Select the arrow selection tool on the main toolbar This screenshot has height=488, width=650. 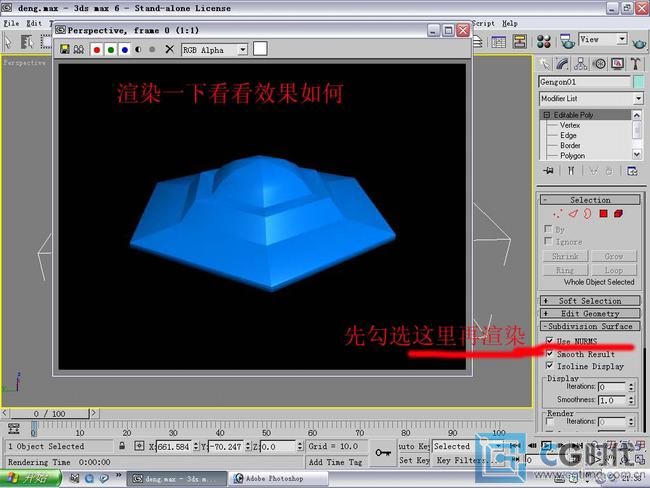(8, 42)
